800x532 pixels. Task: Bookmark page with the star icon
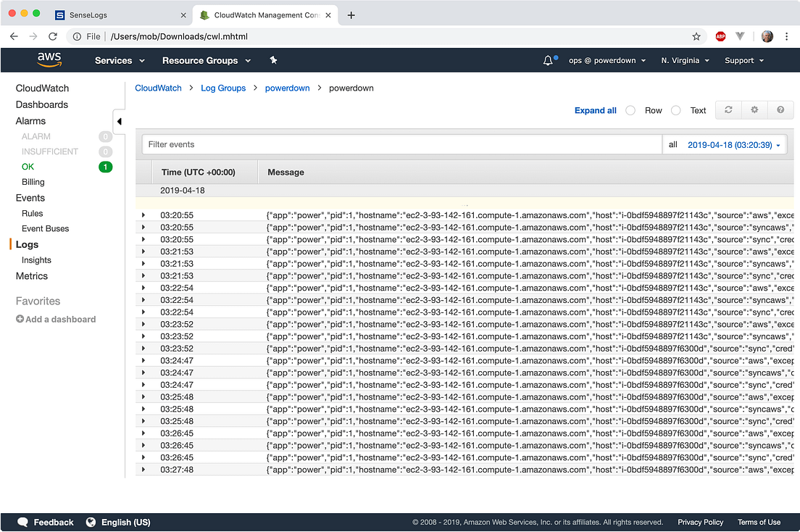[x=696, y=36]
